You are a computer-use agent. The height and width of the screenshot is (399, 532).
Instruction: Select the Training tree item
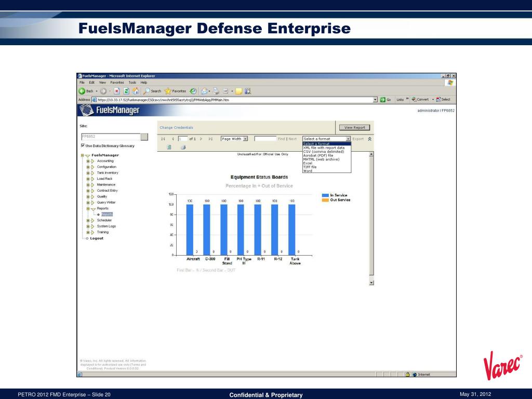coord(103,232)
